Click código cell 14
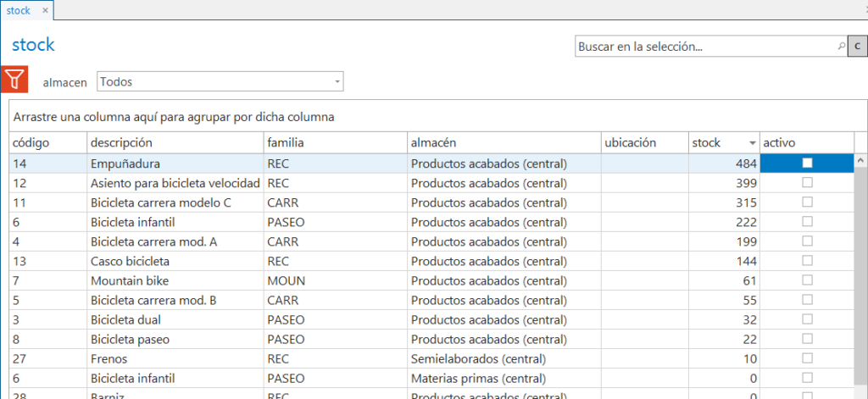The height and width of the screenshot is (399, 868). (47, 163)
